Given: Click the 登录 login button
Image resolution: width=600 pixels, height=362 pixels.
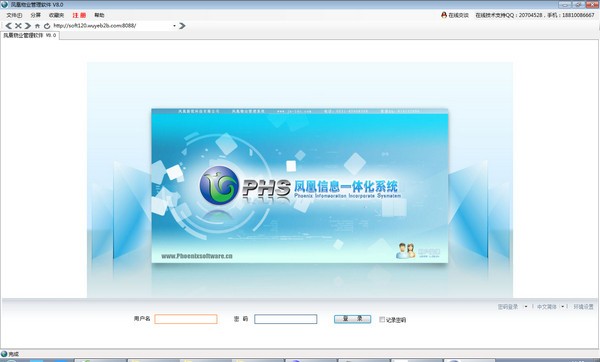Looking at the screenshot, I should pos(352,319).
